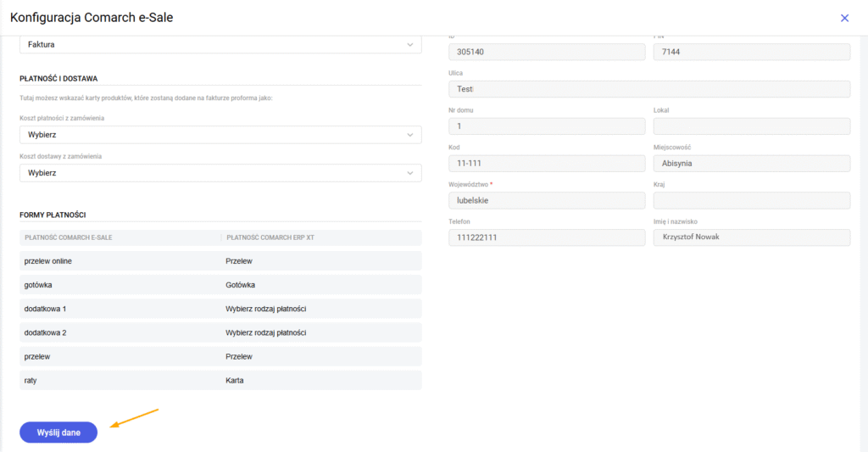This screenshot has width=868, height=452.
Task: Change Gotówka mapping for gotówka row
Action: click(240, 285)
